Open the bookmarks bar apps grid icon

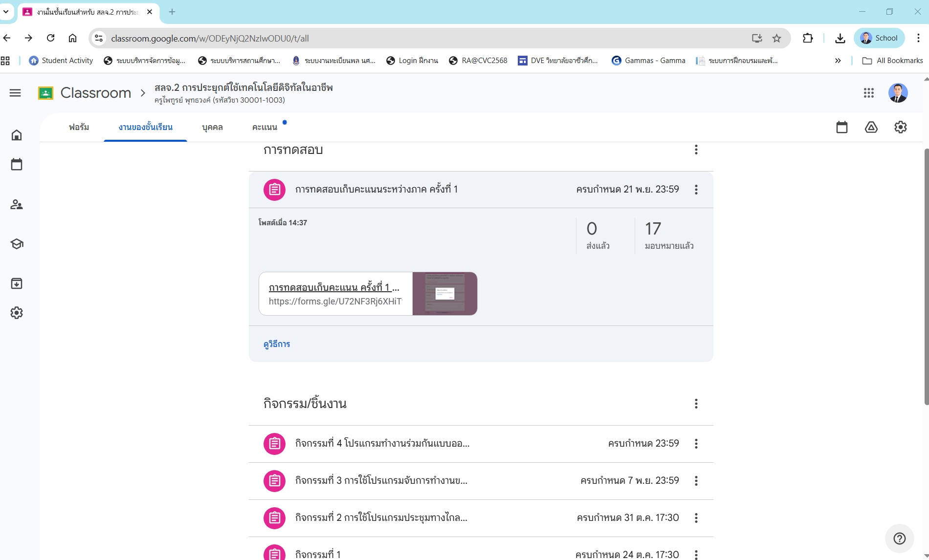[5, 61]
